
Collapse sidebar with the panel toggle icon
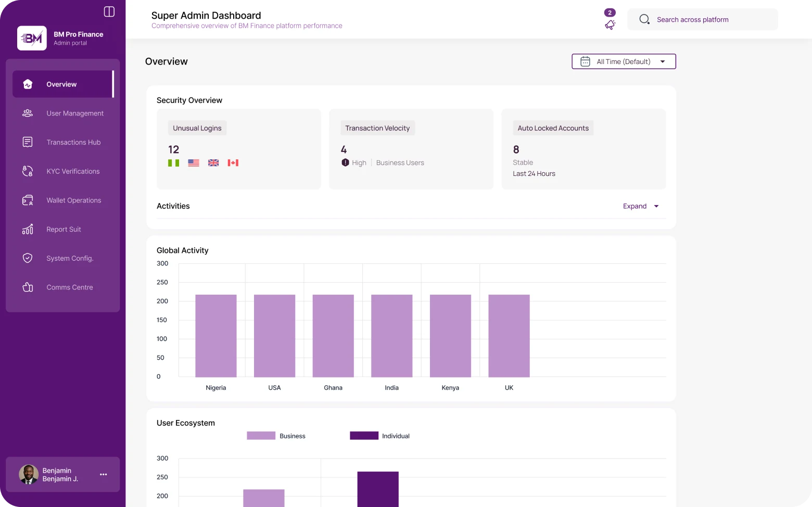109,11
